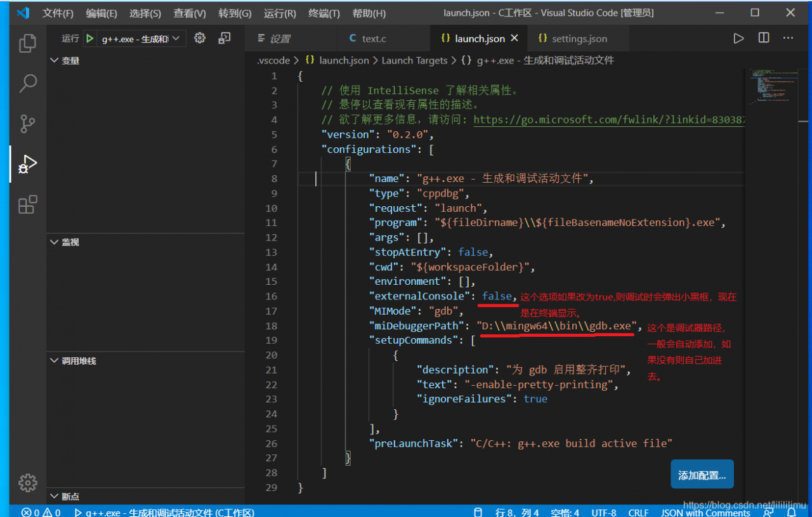Screen dimensions: 812x517
Task: Start debugging with the green play arrow
Action: pos(89,39)
